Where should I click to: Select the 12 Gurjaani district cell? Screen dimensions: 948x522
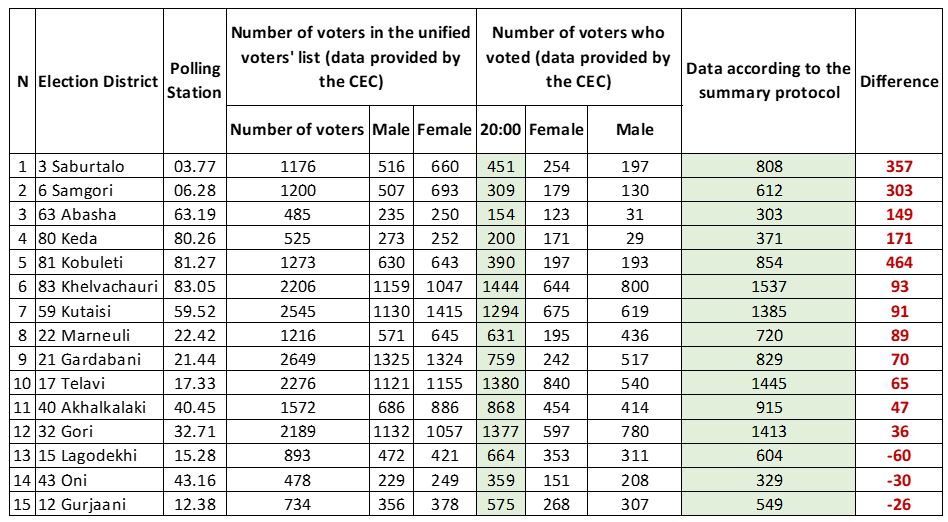pyautogui.click(x=99, y=504)
